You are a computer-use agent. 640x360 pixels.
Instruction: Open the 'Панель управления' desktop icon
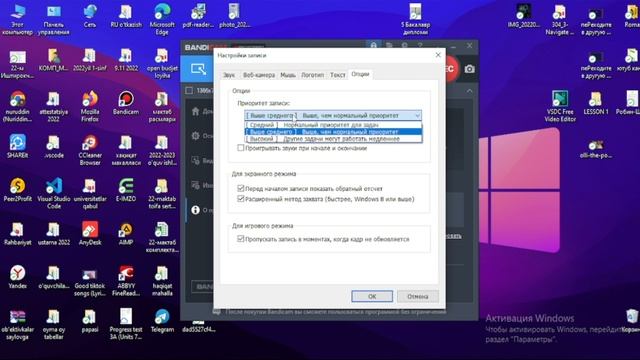53,20
